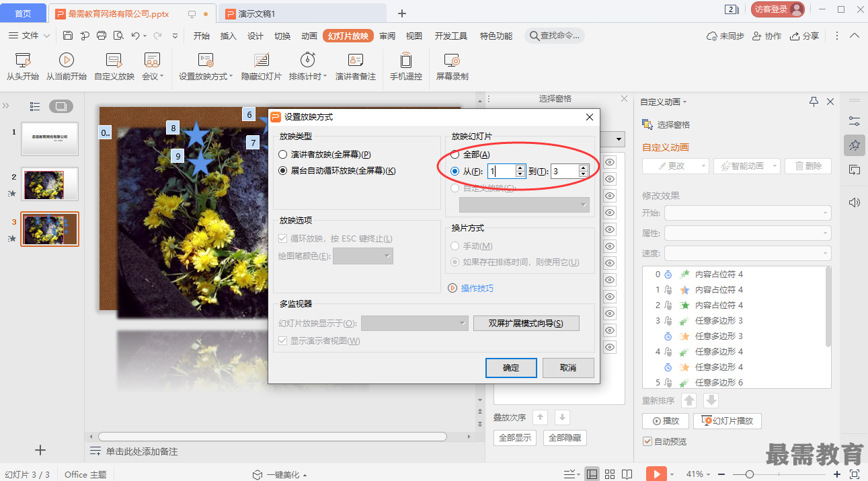868x481 pixels.
Task: Start slideshow from current slide (从当前开始)
Action: pos(66,67)
